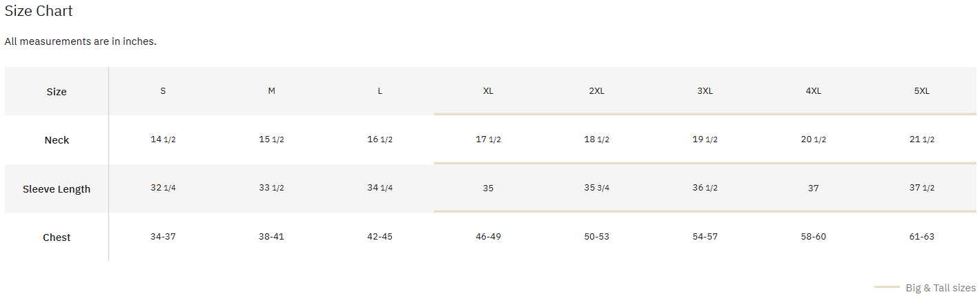980x301 pixels.
Task: Select the S size header cell
Action: pyautogui.click(x=163, y=91)
